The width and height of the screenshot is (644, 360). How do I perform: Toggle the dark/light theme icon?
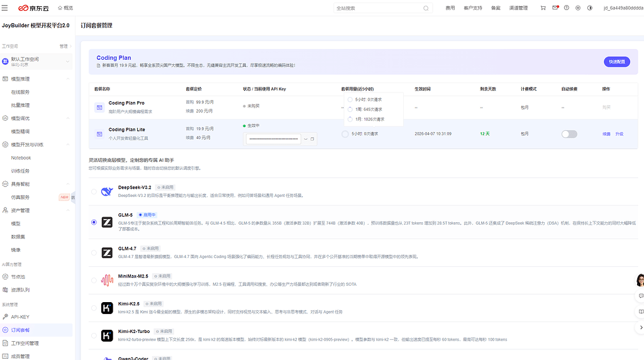click(x=590, y=8)
